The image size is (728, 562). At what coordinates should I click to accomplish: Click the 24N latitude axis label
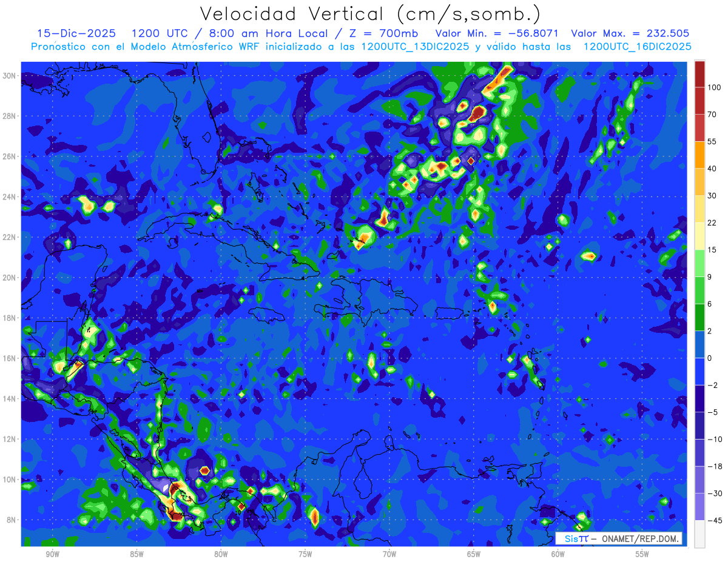[x=10, y=197]
